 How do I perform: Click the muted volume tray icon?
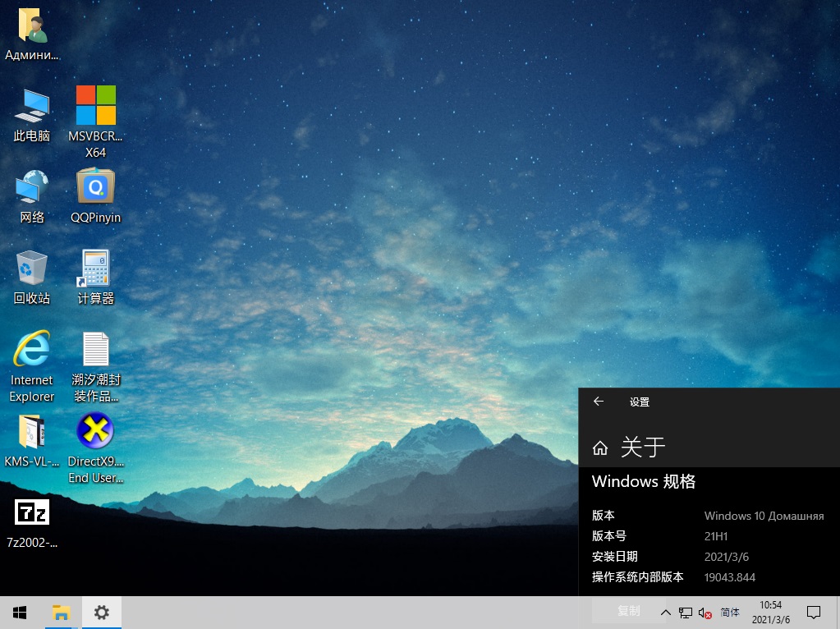[x=705, y=613]
